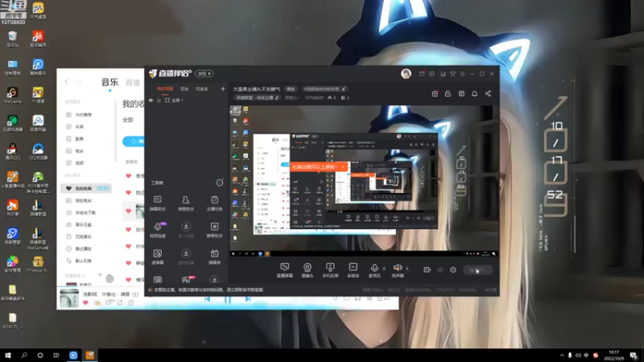Pause the current song in music player
The width and height of the screenshot is (644, 362).
point(227,299)
